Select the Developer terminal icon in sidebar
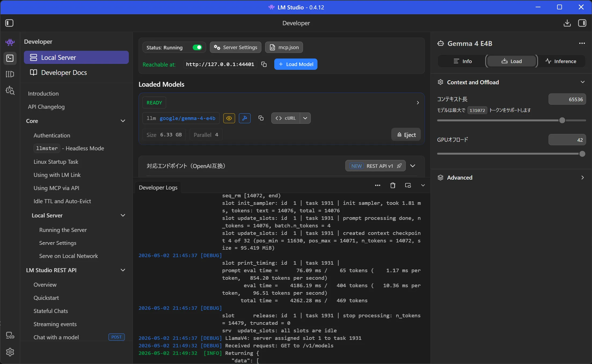Image resolution: width=592 pixels, height=364 pixels. (x=10, y=58)
